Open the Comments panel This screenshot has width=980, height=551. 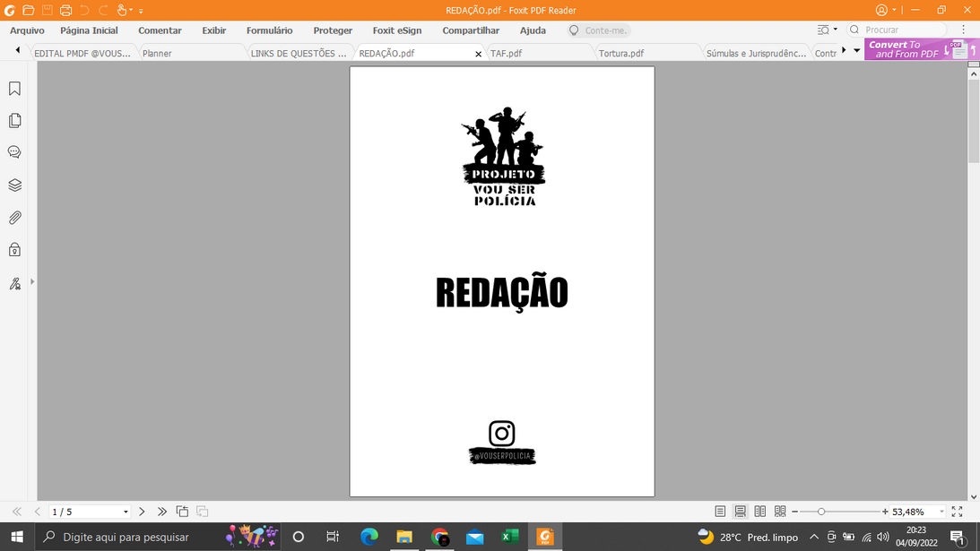point(14,152)
